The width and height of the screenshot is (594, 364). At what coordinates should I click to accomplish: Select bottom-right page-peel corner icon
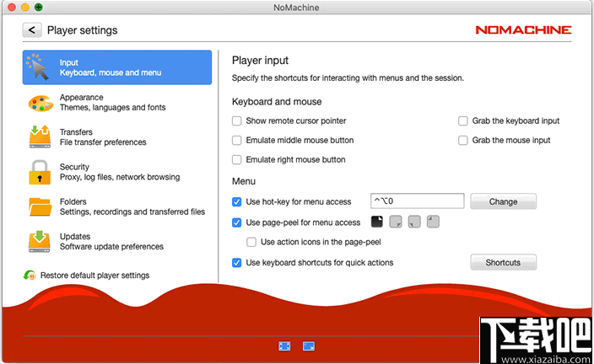(396, 222)
